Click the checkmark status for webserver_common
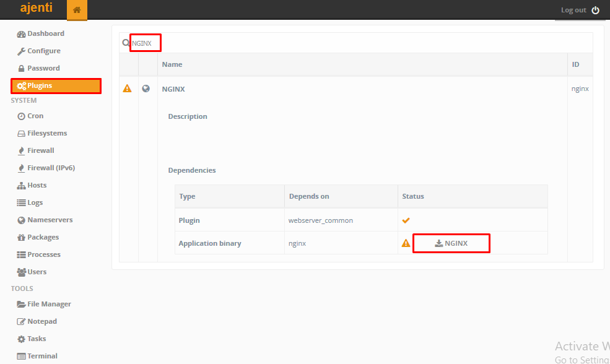 click(x=406, y=220)
